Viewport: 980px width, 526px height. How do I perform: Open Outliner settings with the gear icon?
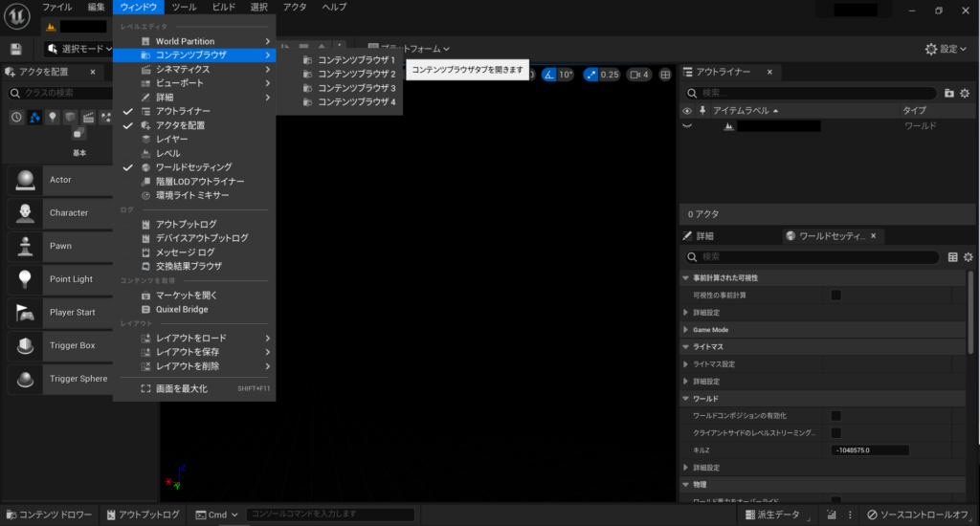[967, 93]
